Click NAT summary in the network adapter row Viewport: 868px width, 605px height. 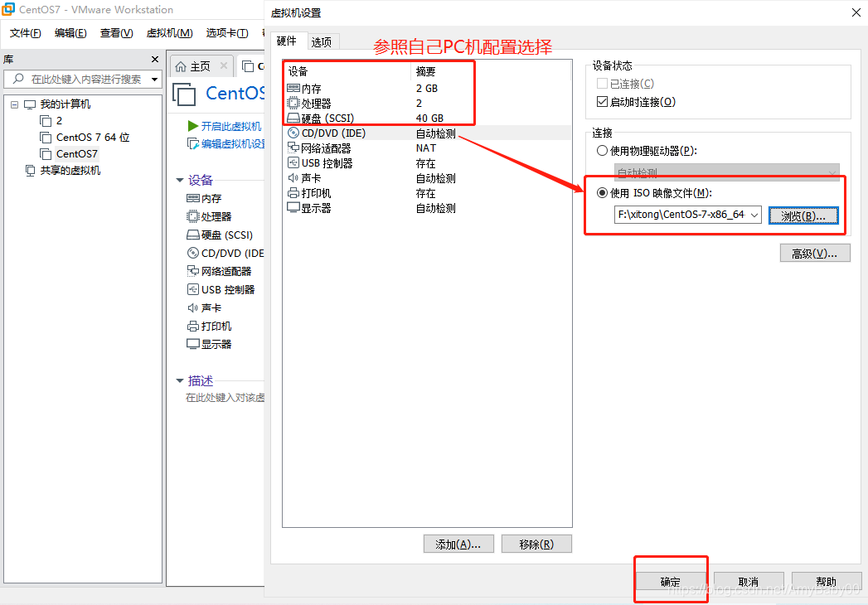point(425,148)
